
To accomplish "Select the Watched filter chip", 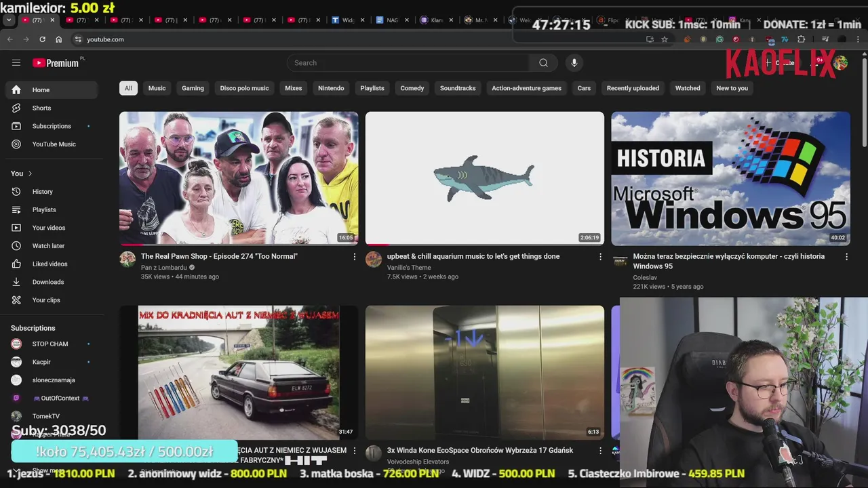I will pyautogui.click(x=688, y=88).
